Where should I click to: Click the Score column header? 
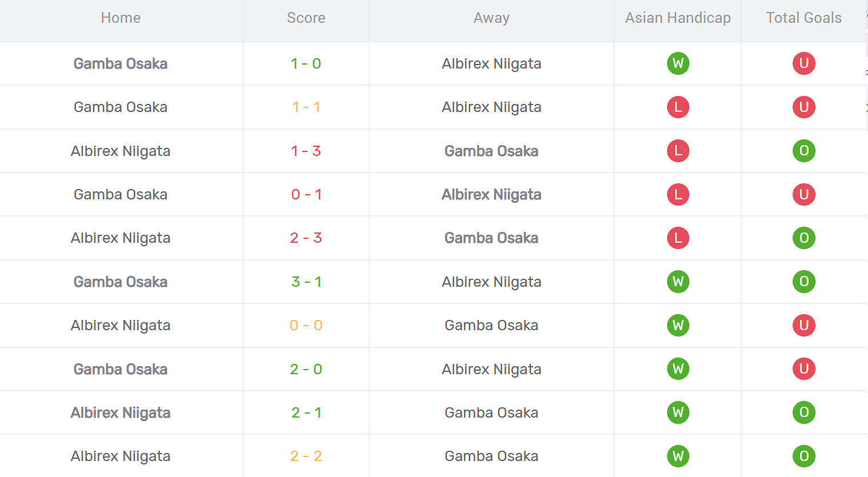(306, 18)
